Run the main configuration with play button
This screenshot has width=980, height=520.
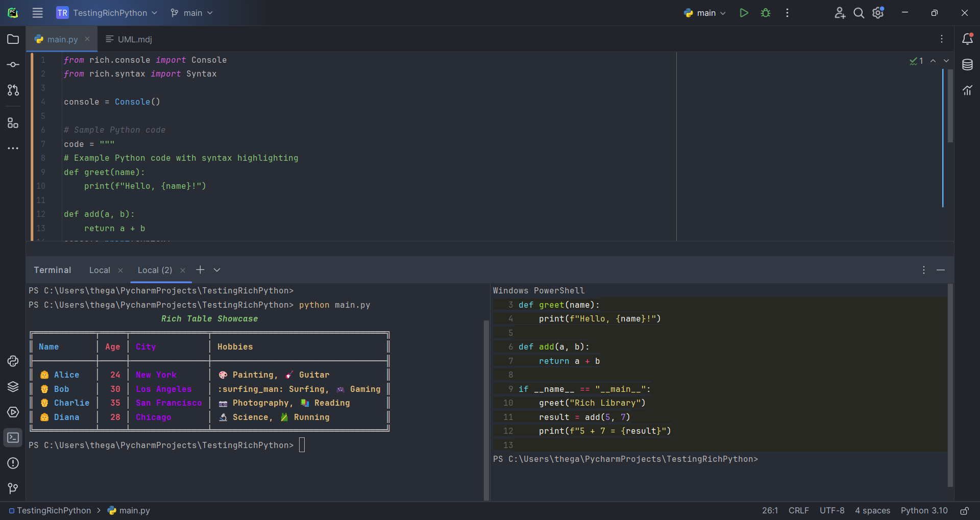click(x=744, y=13)
